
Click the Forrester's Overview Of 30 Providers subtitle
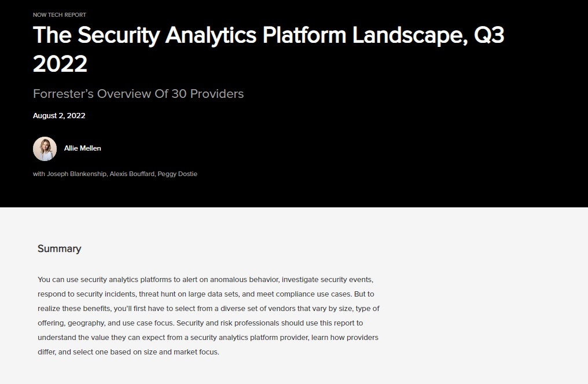(138, 93)
